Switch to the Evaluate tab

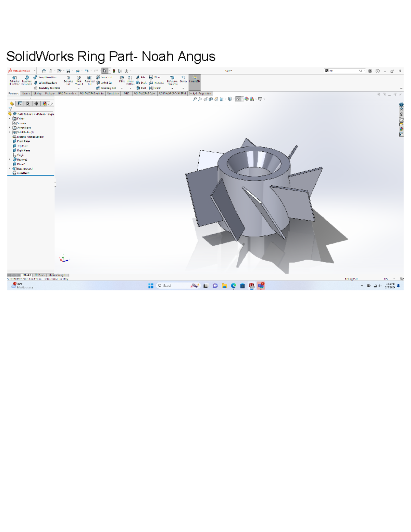click(50, 94)
